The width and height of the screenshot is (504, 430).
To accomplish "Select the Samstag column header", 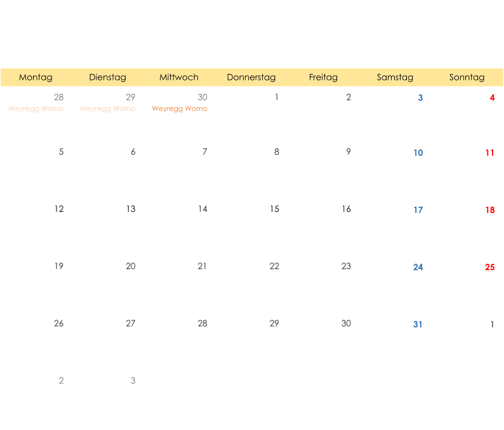I will click(395, 77).
